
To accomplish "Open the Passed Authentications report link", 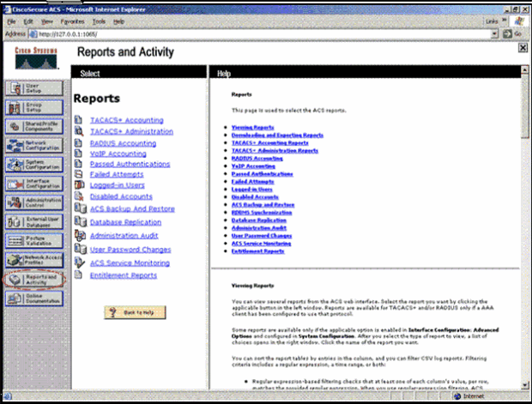I will coord(130,164).
